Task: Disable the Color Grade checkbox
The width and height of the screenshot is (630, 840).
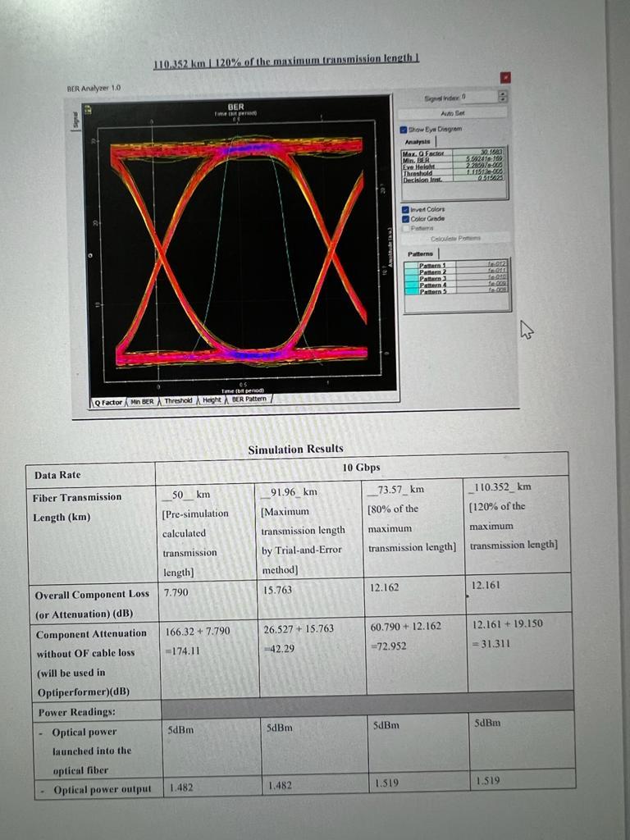Action: coord(405,218)
